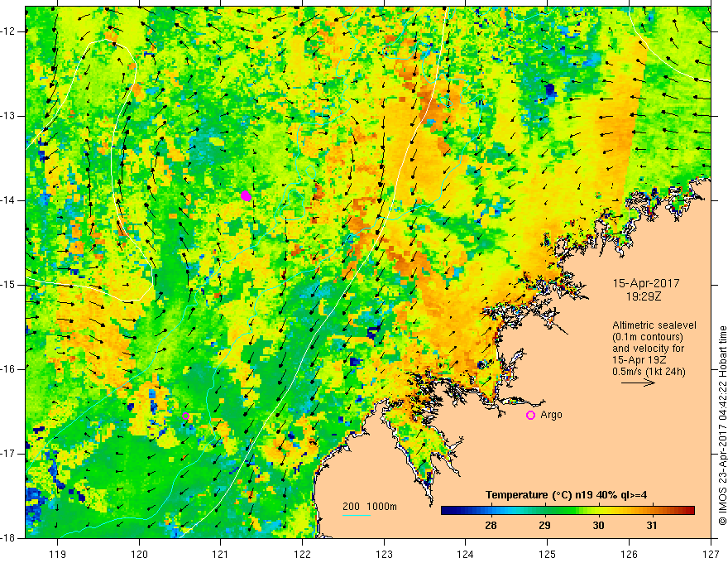The height and width of the screenshot is (563, 728).
Task: Click the longitude axis label '126'
Action: (629, 554)
